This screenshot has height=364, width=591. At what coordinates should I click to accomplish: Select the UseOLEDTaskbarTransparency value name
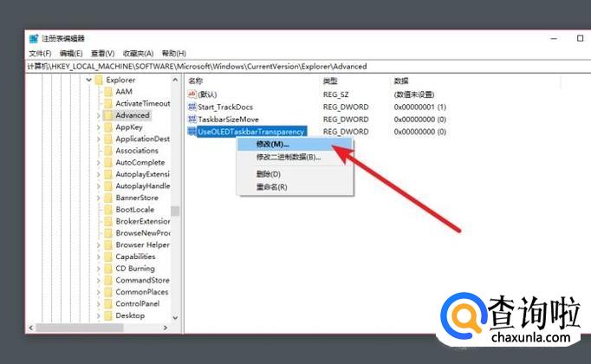tap(251, 132)
